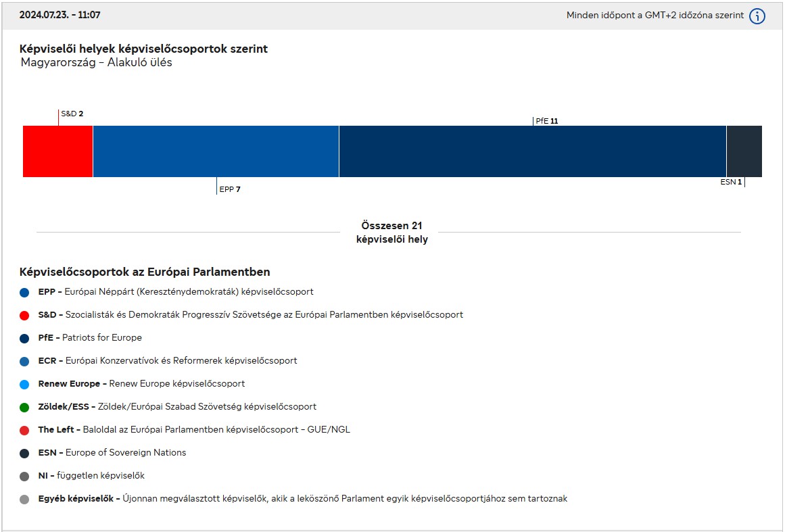Click 'Összesen 21 képviselői hely' total text
785x532 pixels.
(x=392, y=233)
